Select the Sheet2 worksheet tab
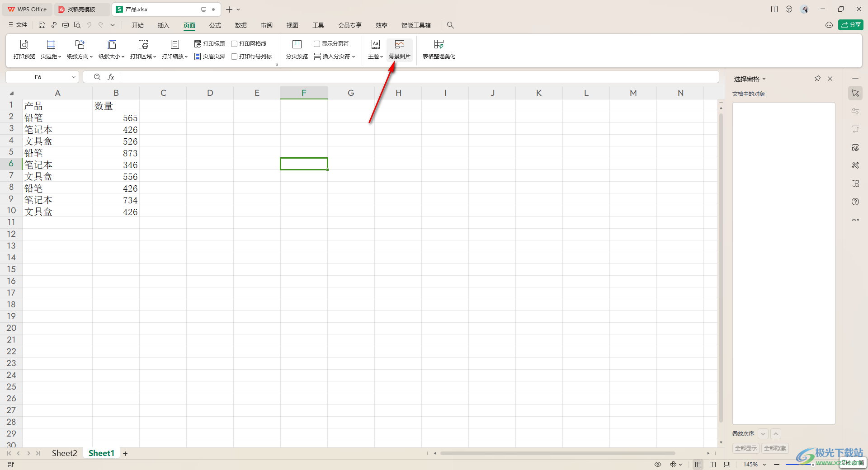 [x=64, y=453]
